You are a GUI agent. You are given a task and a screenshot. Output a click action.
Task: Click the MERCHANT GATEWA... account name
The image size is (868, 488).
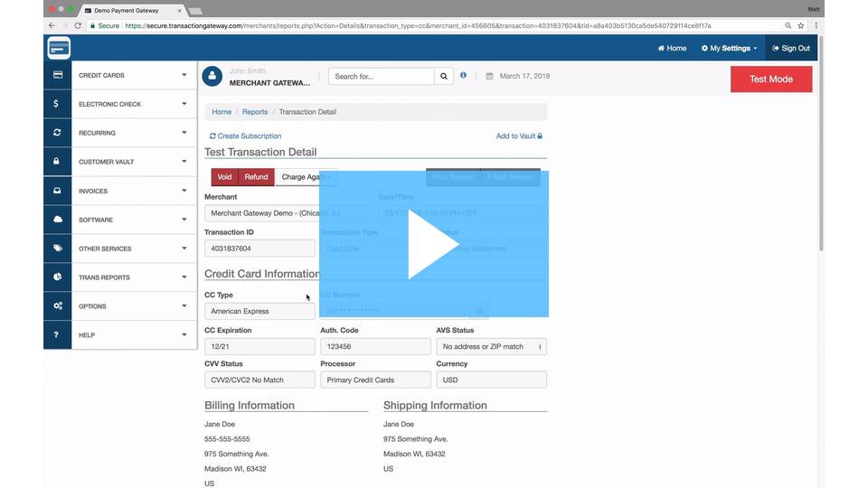pos(269,83)
